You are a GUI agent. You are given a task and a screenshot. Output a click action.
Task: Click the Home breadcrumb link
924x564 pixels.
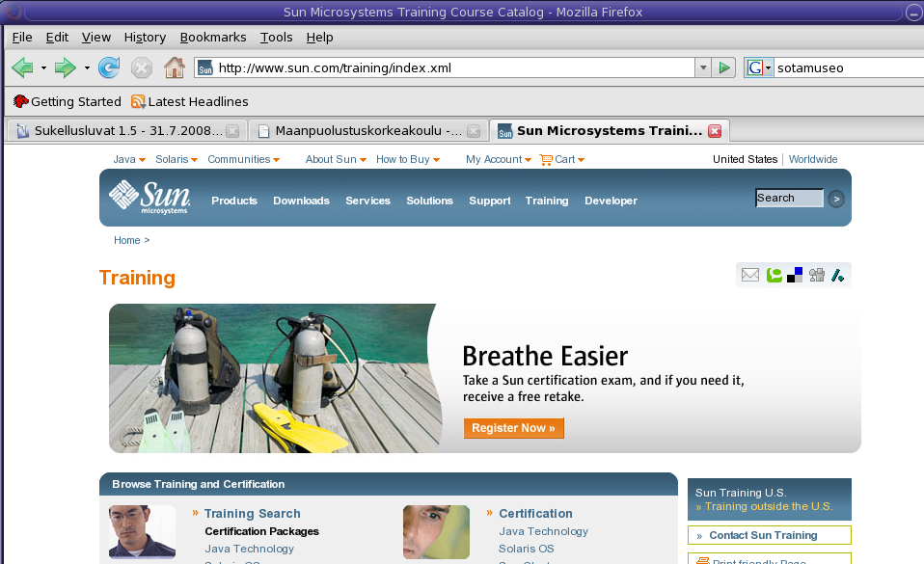click(x=126, y=240)
